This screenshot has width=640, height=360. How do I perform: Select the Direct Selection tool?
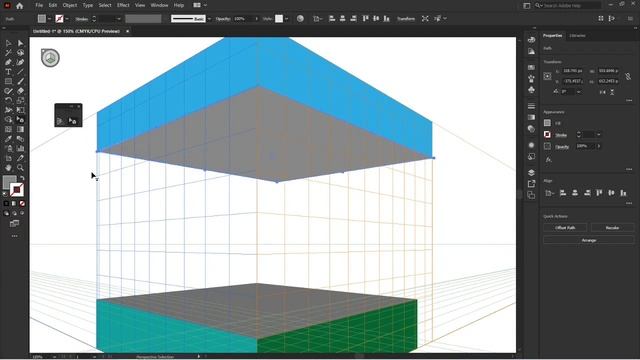pyautogui.click(x=20, y=43)
